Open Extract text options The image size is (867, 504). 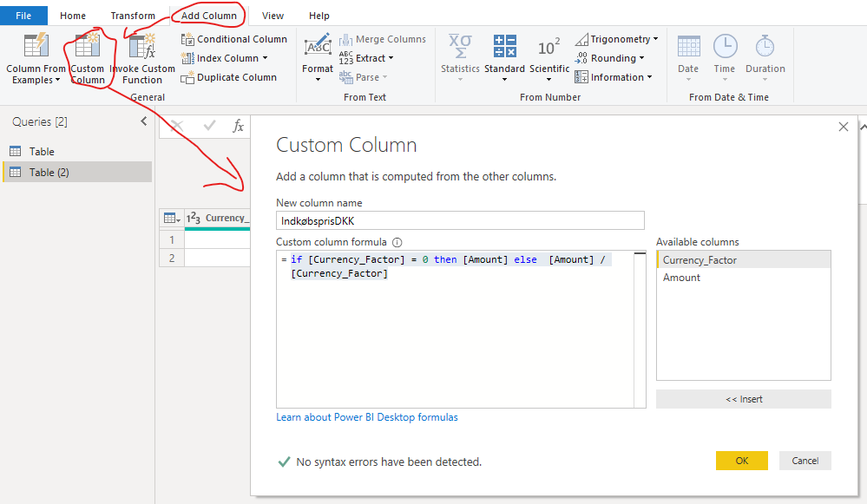pos(366,58)
